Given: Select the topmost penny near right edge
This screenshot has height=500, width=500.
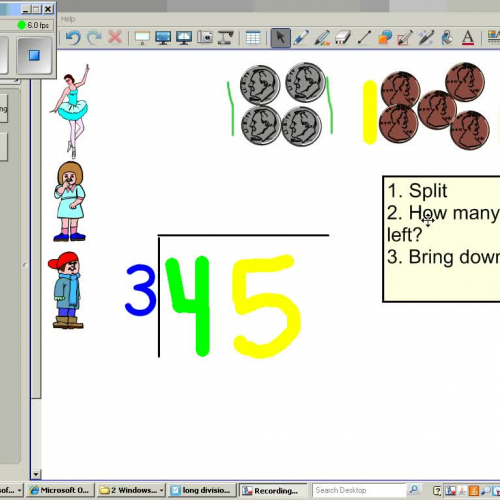Looking at the screenshot, I should 465,82.
